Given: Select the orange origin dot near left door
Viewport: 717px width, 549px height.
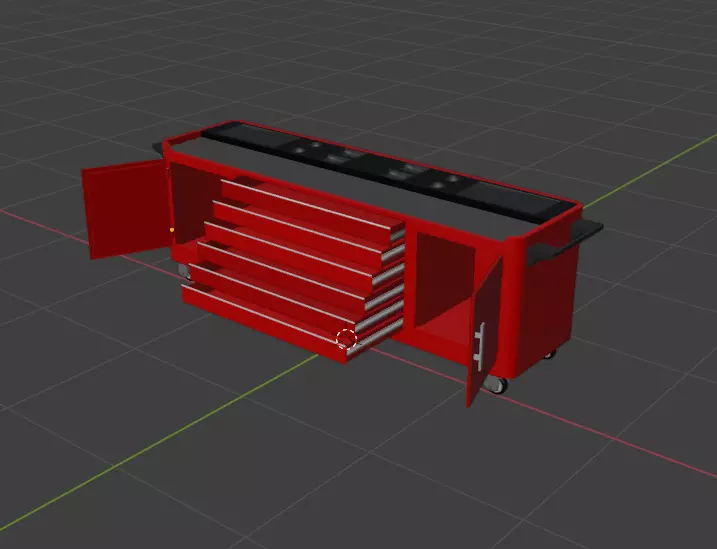Looking at the screenshot, I should 172,230.
